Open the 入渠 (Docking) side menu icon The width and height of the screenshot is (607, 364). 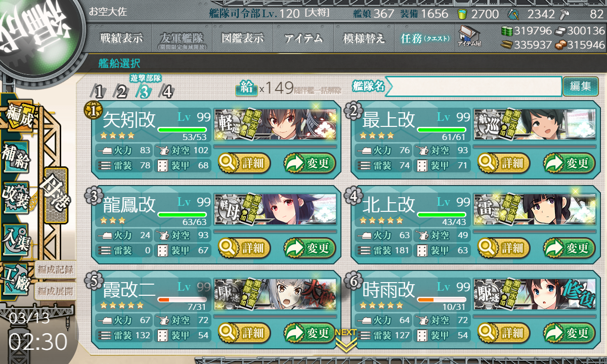(x=16, y=238)
